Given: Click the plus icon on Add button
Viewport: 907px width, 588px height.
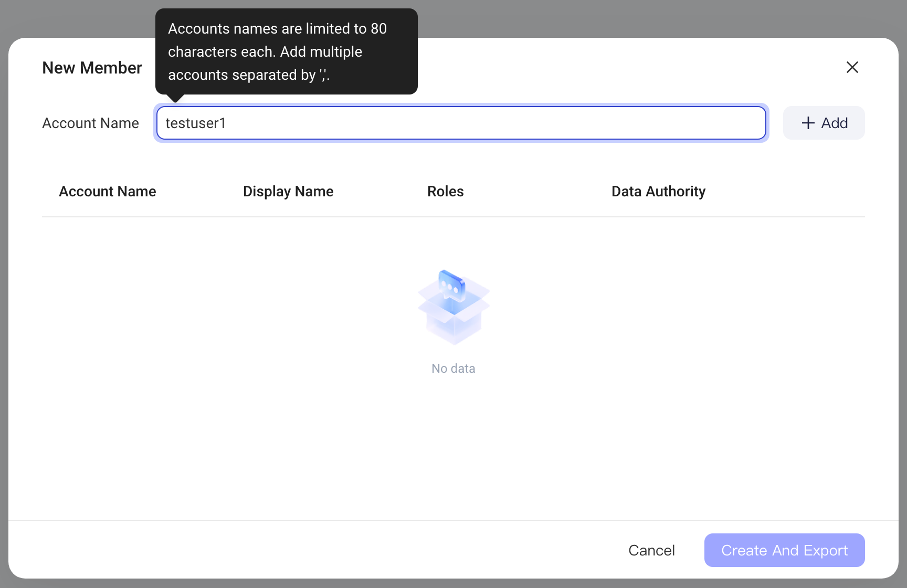Looking at the screenshot, I should tap(808, 123).
